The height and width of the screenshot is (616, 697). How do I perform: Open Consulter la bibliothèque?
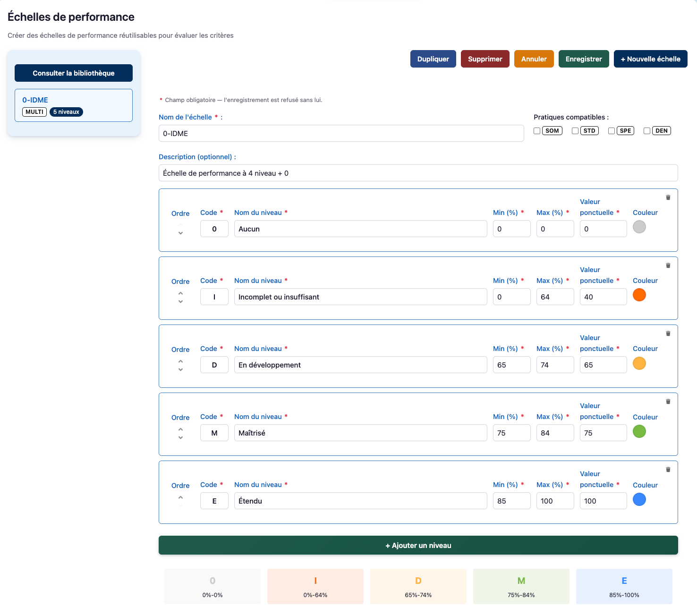pyautogui.click(x=74, y=73)
